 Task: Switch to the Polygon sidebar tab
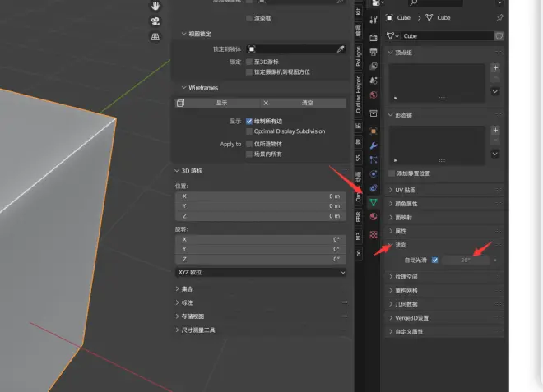(x=359, y=56)
